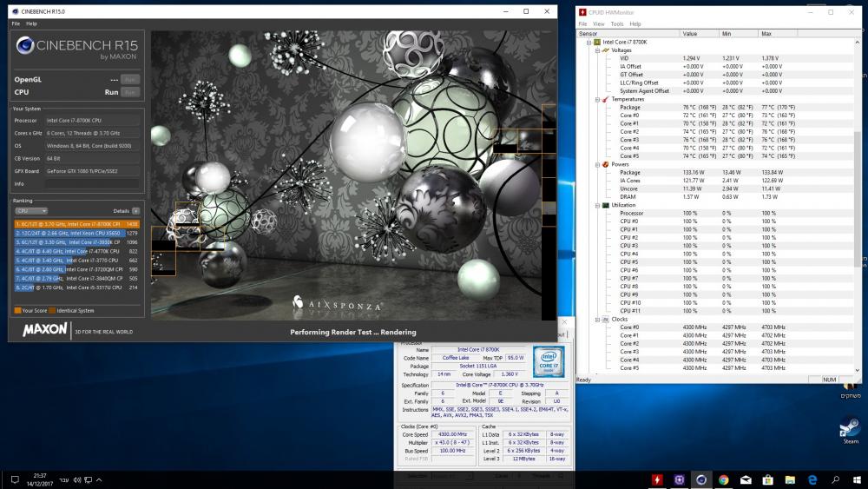The width and height of the screenshot is (868, 489).
Task: Click the OpenGL Run button
Action: [x=130, y=80]
